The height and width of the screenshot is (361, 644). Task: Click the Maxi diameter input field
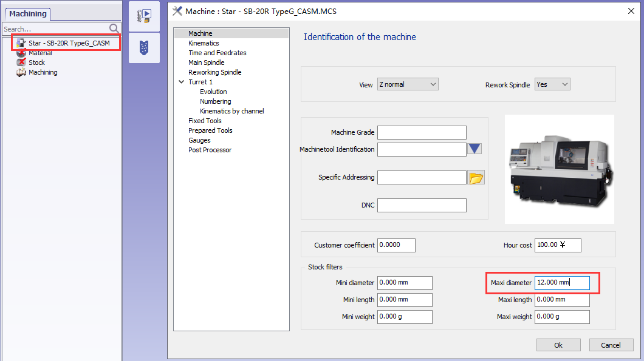pos(561,283)
